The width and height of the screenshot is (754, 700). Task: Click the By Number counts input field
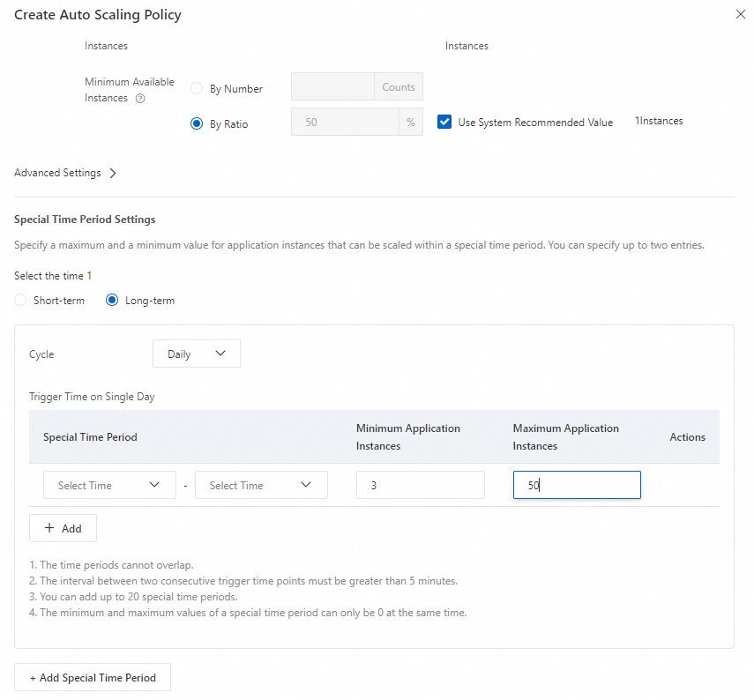332,87
